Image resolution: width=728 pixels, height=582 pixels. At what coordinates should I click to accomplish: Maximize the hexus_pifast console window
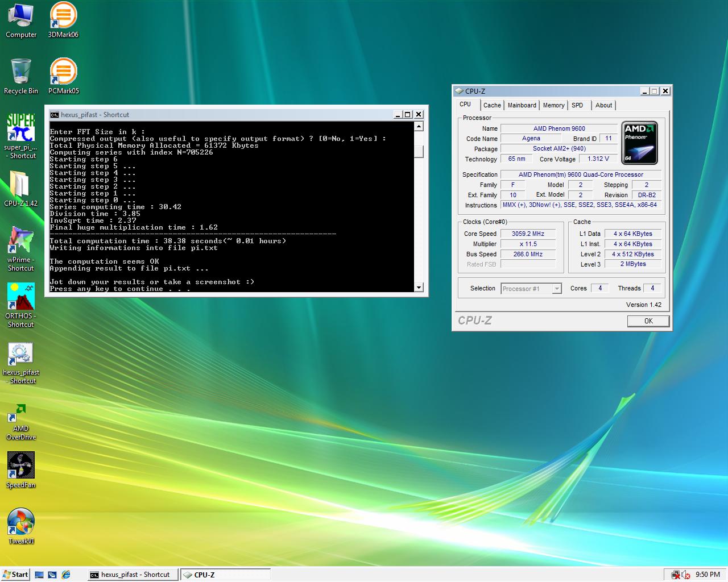pyautogui.click(x=407, y=114)
